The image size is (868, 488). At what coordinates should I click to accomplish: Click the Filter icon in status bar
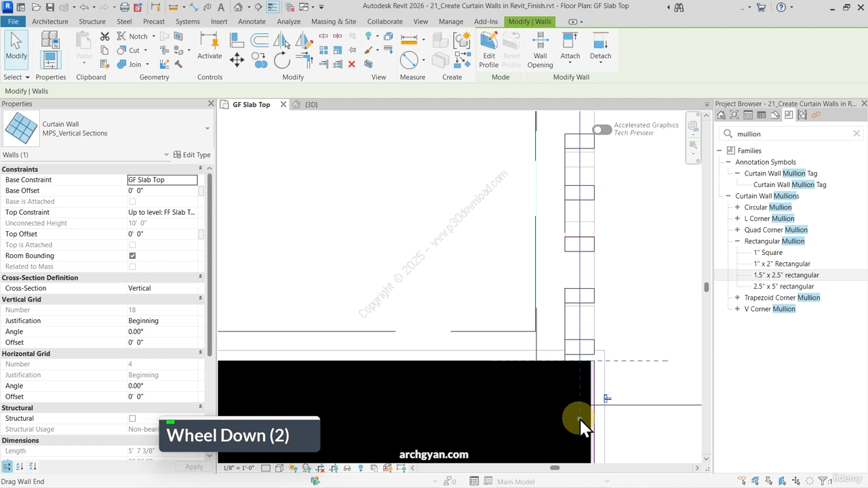823,481
